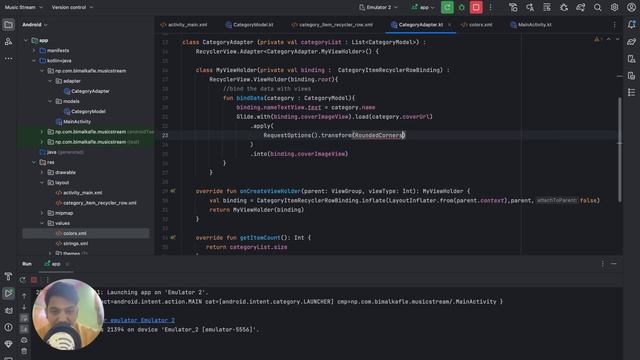Screen dimensions: 640x360
Task: Click the Attach Debugger bug icon
Action: (x=564, y=7)
